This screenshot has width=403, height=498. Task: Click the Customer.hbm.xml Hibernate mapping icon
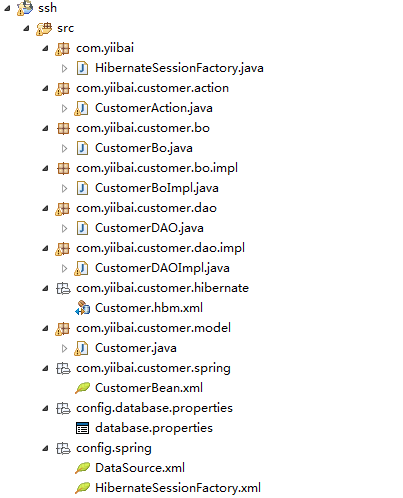[82, 308]
